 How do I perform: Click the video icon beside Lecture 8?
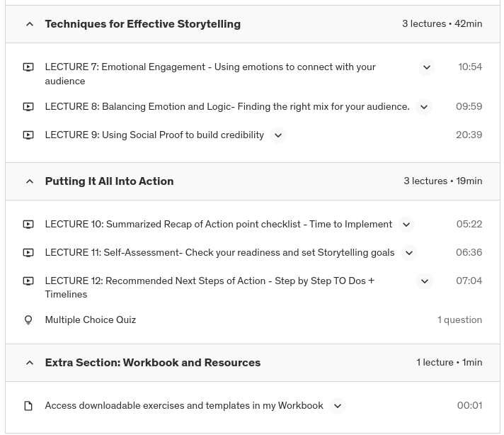coord(28,107)
